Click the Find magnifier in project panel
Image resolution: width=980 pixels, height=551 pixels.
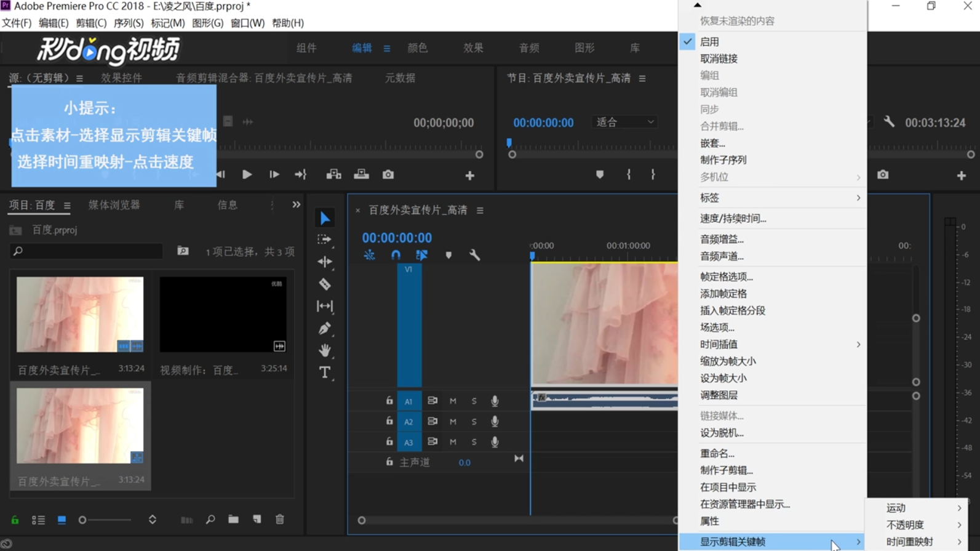click(x=210, y=520)
